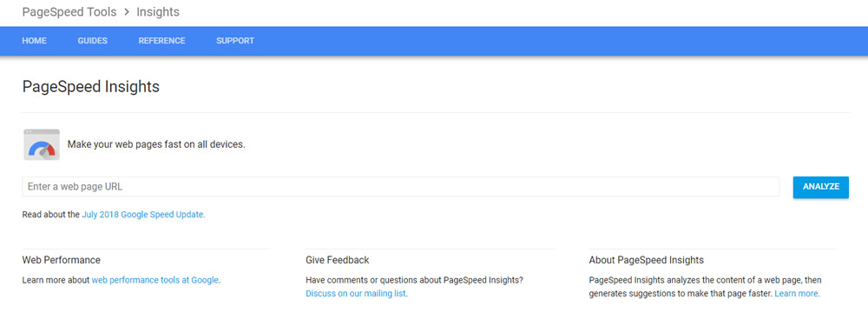
Task: Open the PageSpeed Tools breadcrumb link
Action: 69,11
